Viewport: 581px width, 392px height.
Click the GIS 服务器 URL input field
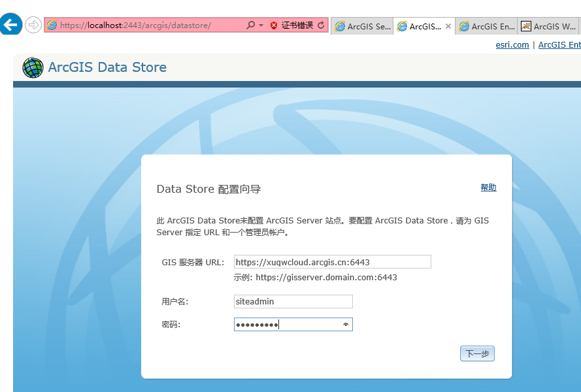pos(333,262)
